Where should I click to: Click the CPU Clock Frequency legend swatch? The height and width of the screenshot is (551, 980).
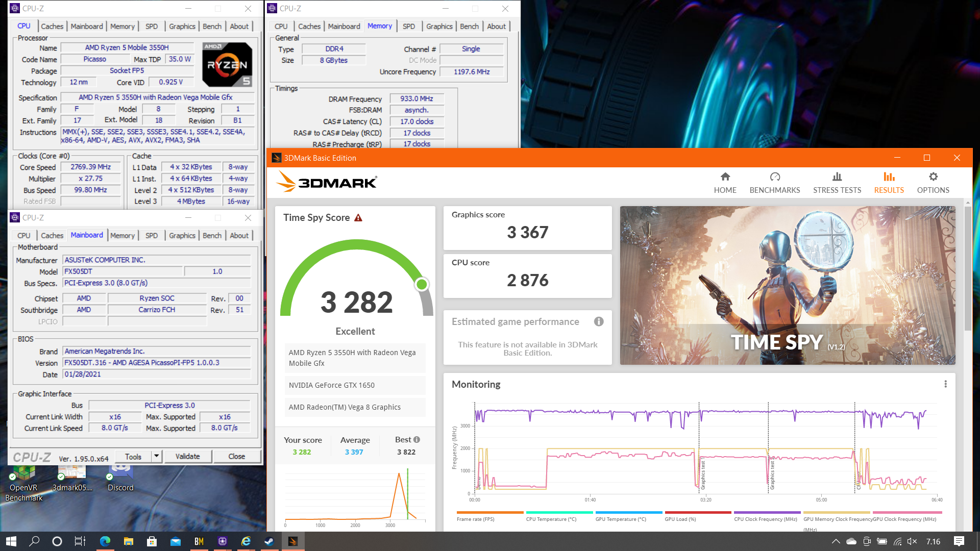767,512
